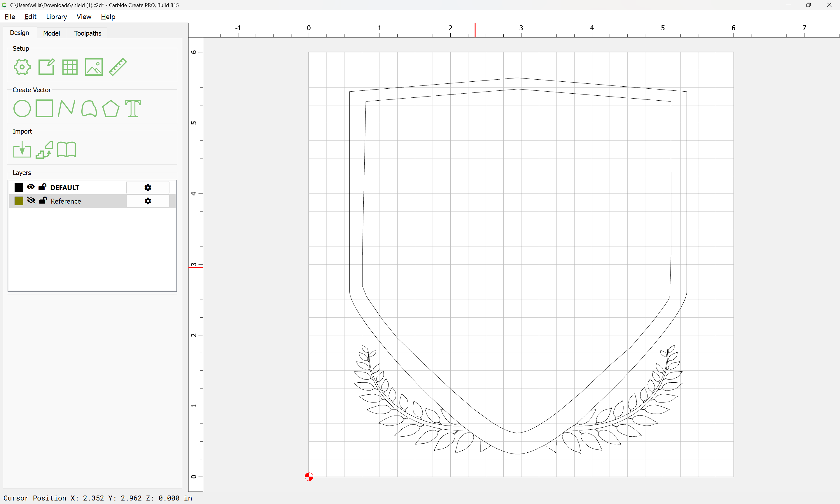
Task: Switch to the Design tab
Action: coord(19,33)
